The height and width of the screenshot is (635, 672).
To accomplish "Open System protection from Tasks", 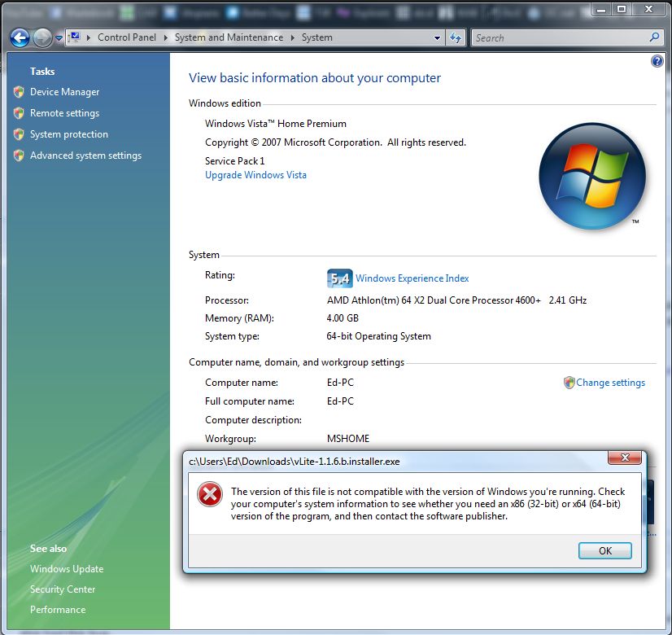I will (69, 134).
